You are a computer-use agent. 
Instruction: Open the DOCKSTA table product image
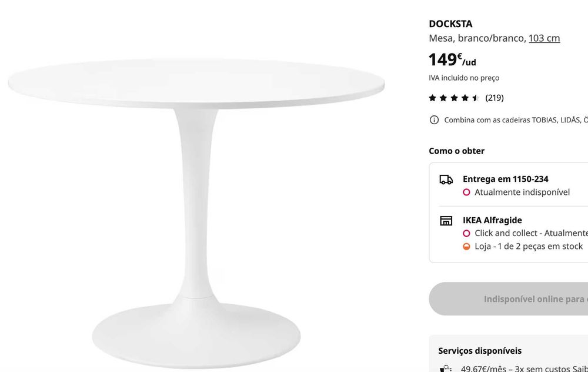point(196,200)
